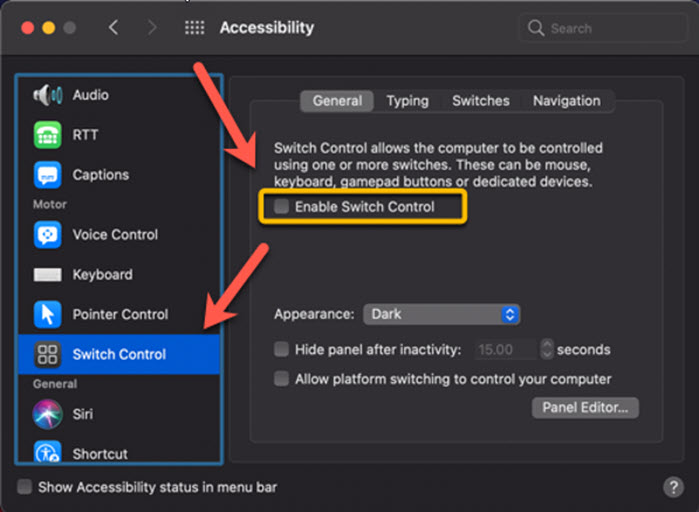Go forward with the right chevron

coord(152,28)
